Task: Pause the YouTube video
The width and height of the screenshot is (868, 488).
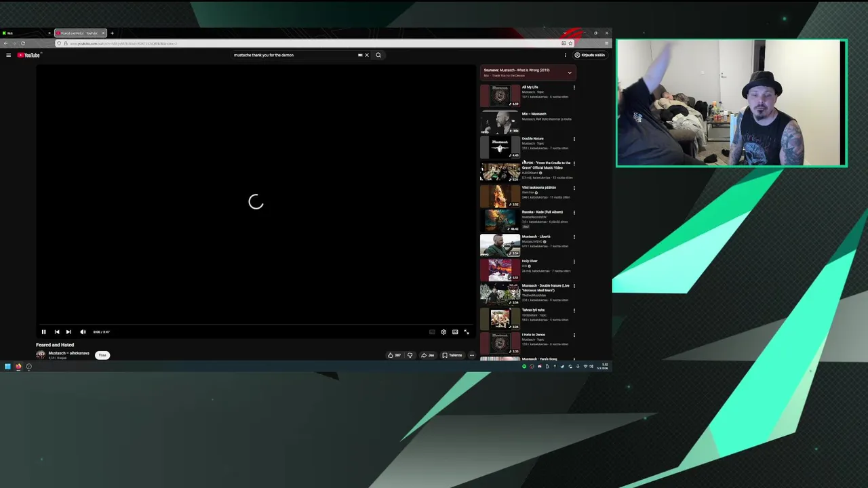Action: 43,332
